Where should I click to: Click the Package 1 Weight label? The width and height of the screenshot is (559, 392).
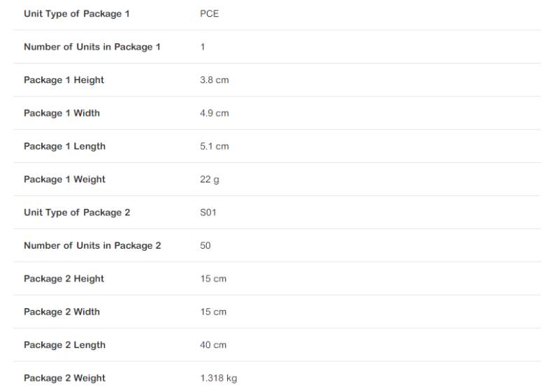[64, 180]
